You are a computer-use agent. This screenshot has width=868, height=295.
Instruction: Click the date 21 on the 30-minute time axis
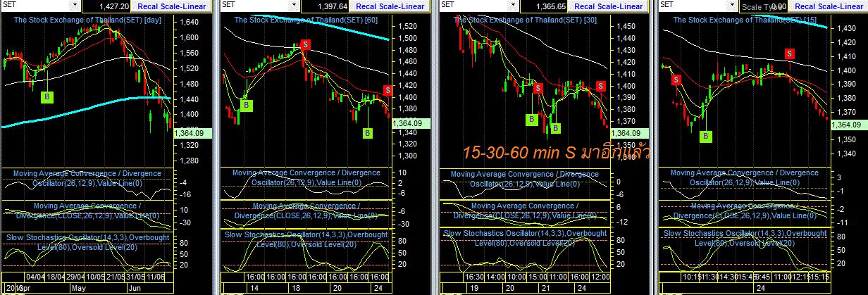coord(545,289)
